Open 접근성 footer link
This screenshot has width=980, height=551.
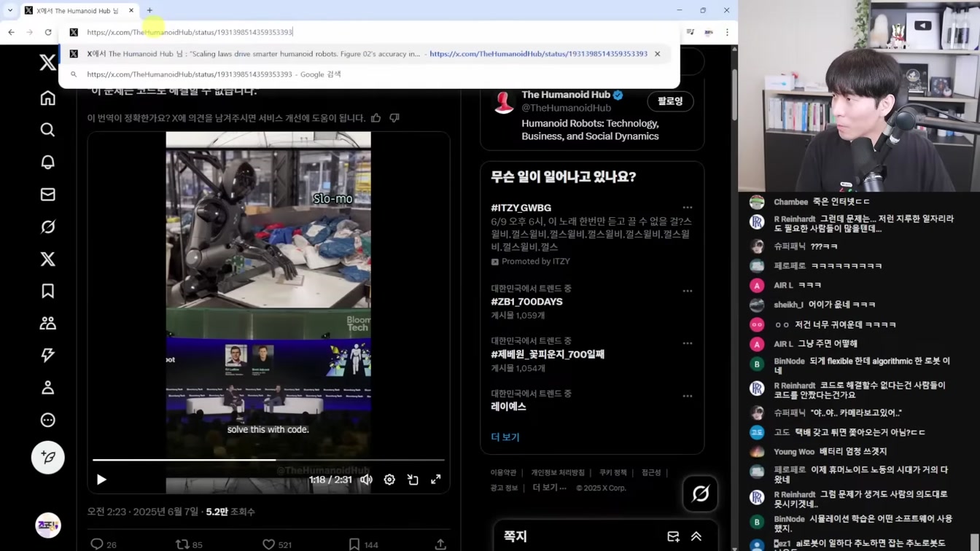tap(651, 472)
